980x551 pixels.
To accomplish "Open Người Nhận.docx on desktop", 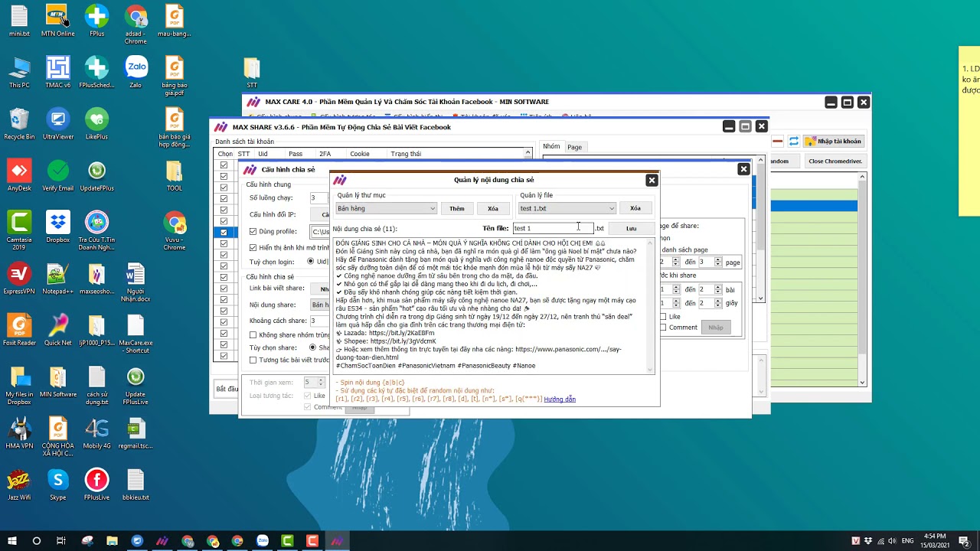I will 136,282.
